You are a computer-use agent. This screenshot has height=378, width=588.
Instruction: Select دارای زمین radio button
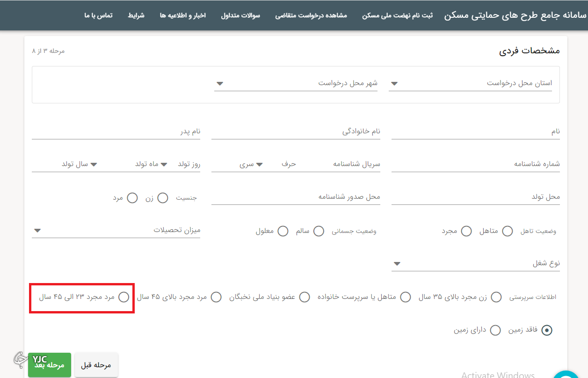[495, 330]
